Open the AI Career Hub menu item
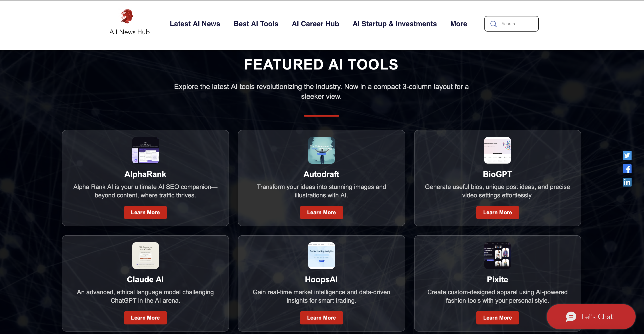The image size is (644, 334). pos(315,24)
